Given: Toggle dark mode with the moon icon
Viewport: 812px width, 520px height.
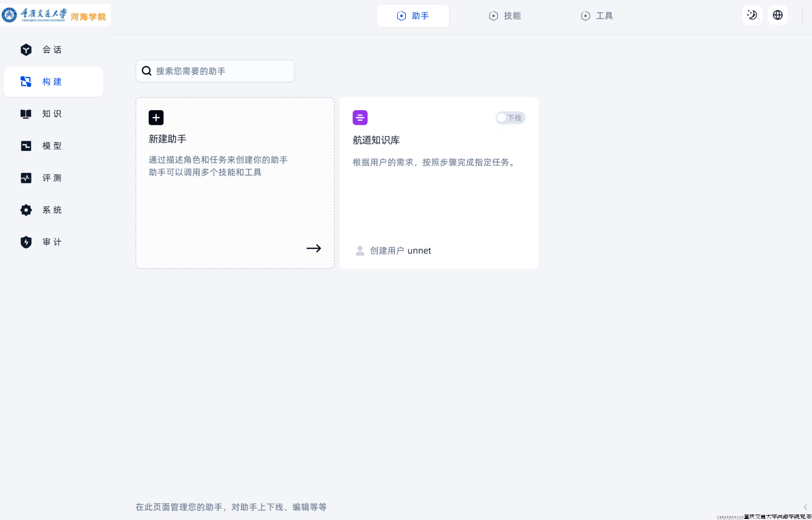Looking at the screenshot, I should pyautogui.click(x=752, y=15).
